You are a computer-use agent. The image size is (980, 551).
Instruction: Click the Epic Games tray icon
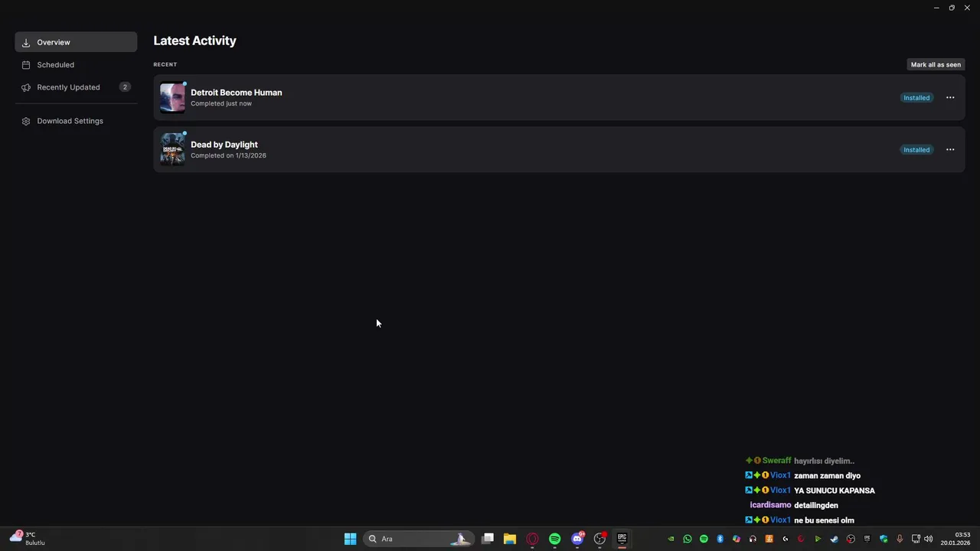867,539
